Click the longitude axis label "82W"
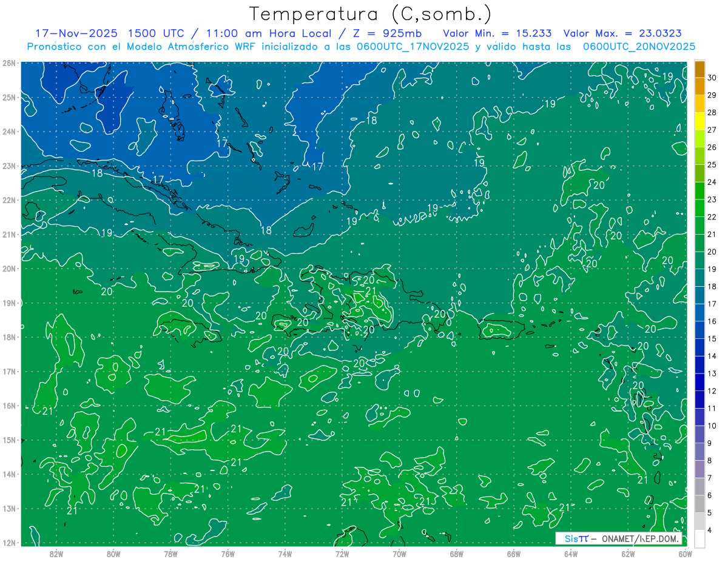The height and width of the screenshot is (562, 728). pos(56,554)
